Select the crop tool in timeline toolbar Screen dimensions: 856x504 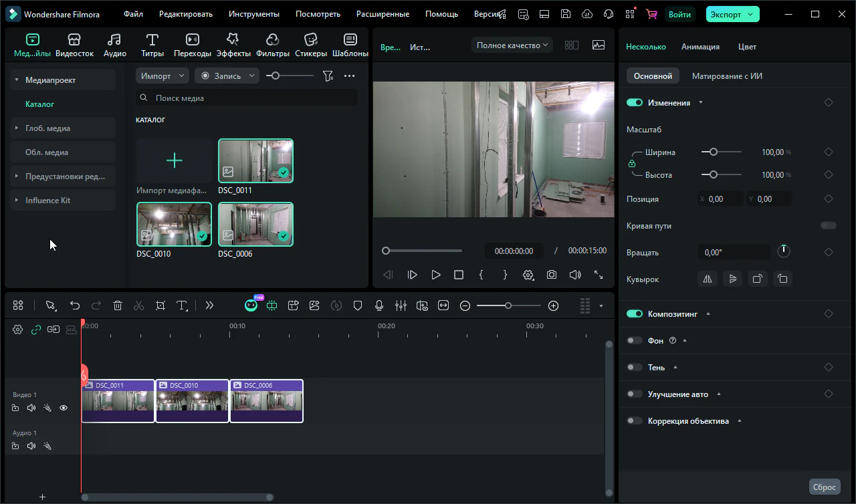click(x=160, y=305)
